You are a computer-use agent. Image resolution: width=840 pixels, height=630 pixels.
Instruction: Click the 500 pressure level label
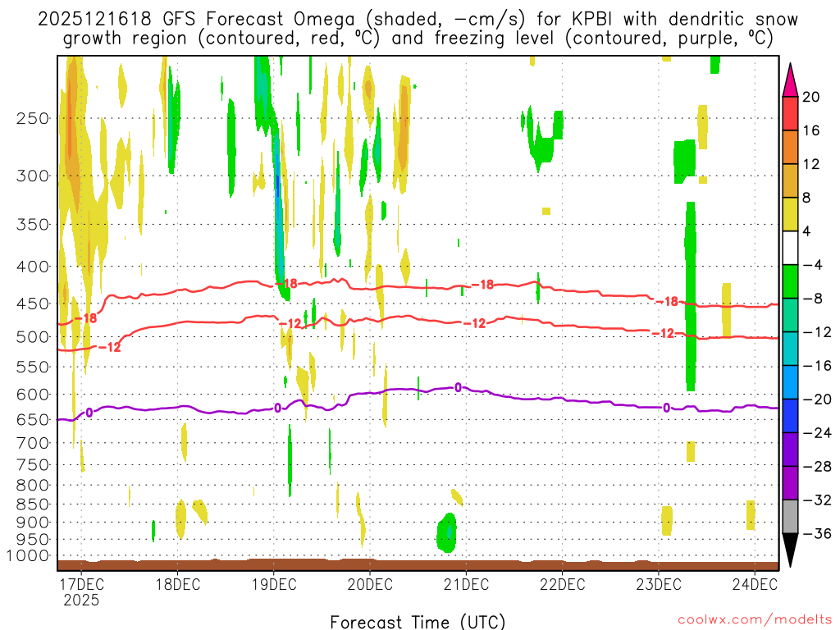coord(33,337)
